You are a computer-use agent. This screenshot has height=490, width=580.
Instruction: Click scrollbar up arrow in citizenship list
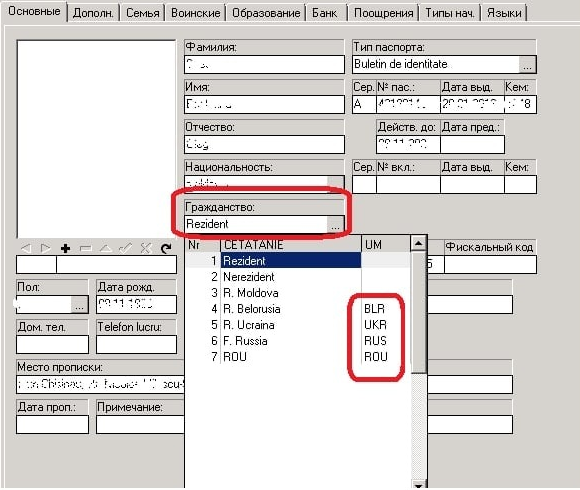[x=418, y=243]
